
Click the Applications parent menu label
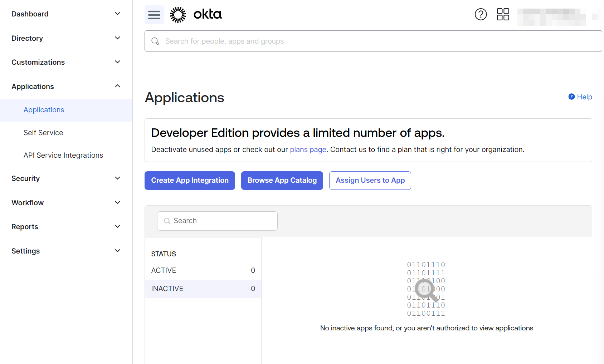(33, 87)
